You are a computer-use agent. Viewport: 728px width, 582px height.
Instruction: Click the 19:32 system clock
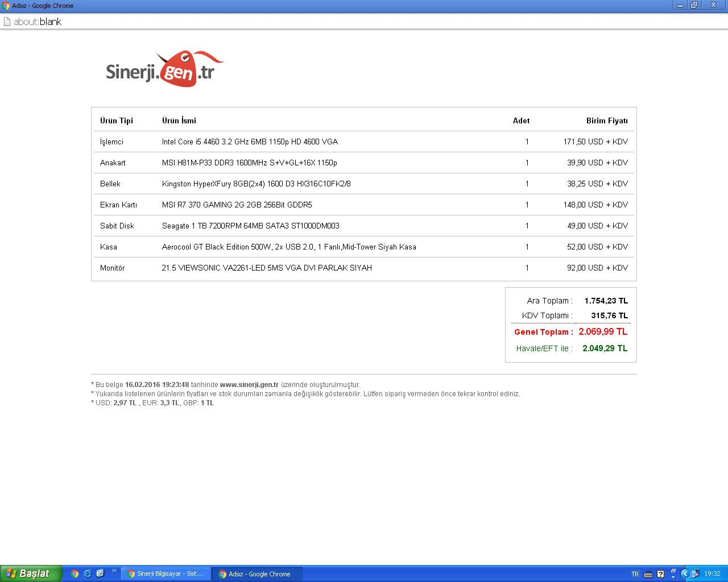click(712, 574)
